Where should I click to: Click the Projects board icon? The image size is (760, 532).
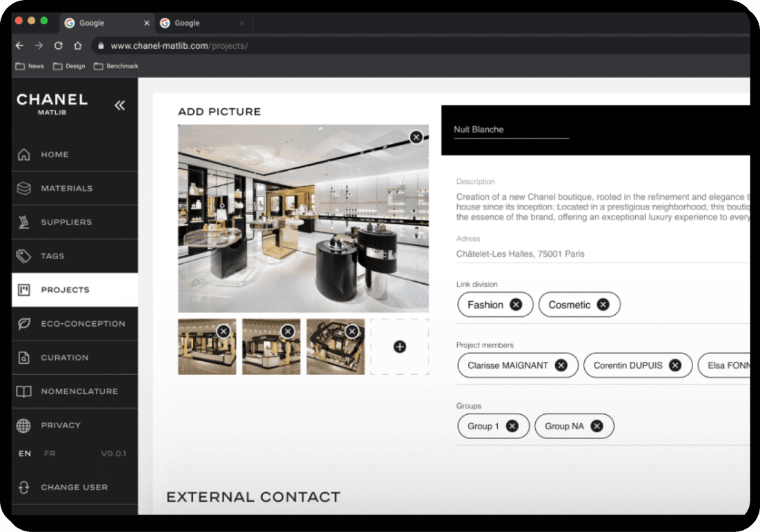tap(23, 289)
